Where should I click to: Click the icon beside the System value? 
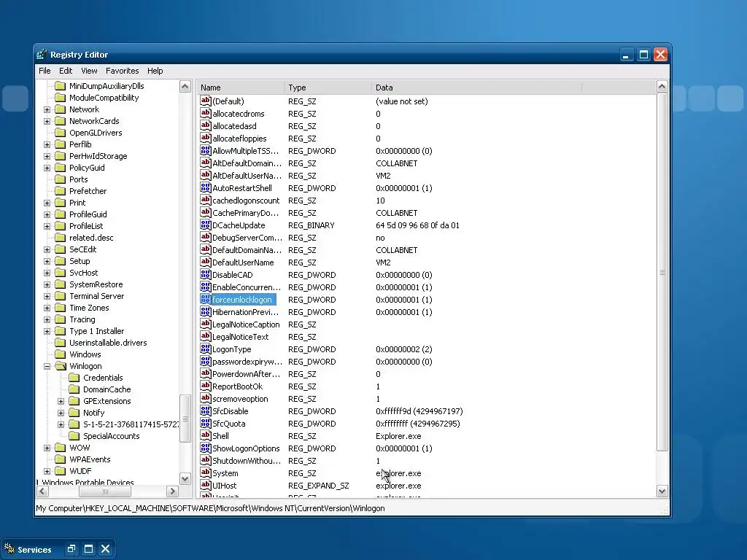coord(205,472)
